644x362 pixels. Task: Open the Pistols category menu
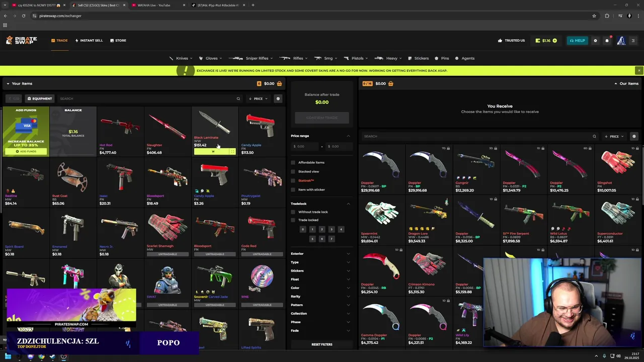(357, 58)
